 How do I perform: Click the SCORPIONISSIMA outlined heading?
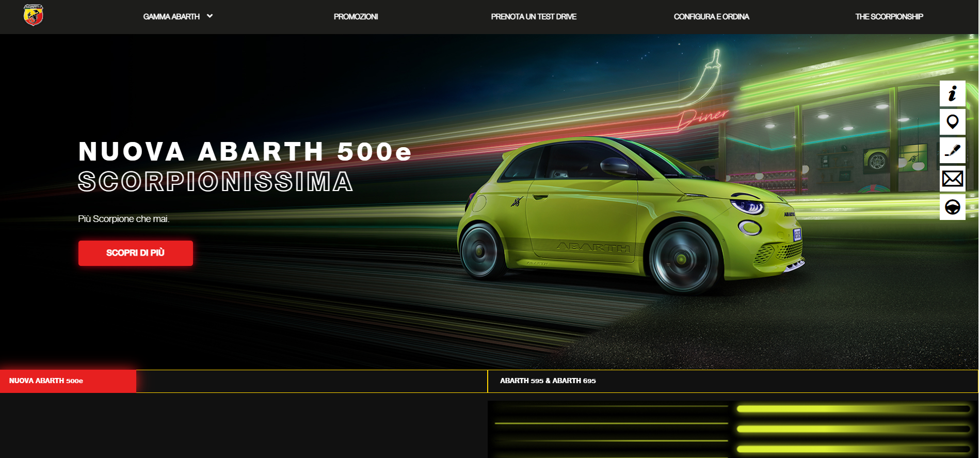click(216, 182)
